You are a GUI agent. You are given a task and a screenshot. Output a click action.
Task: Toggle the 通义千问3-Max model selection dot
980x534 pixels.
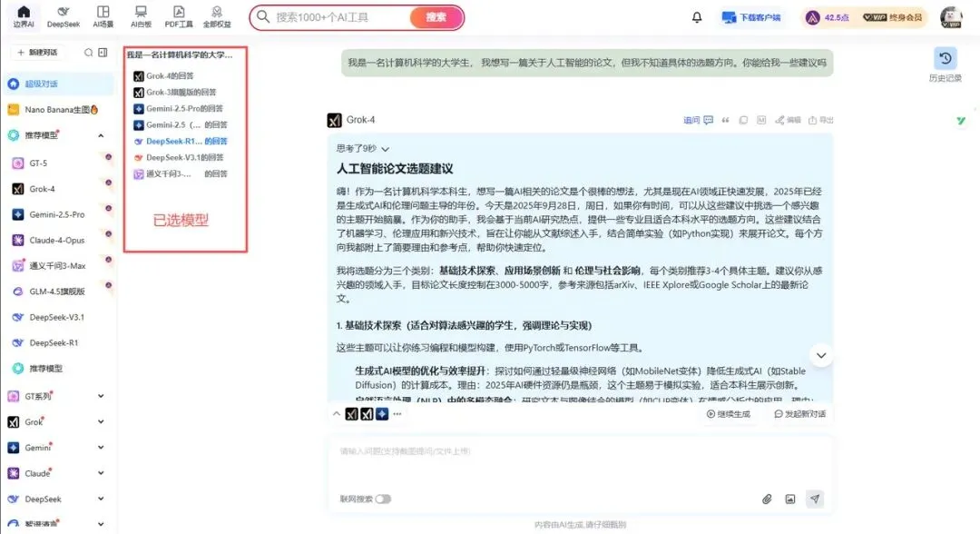click(x=108, y=260)
